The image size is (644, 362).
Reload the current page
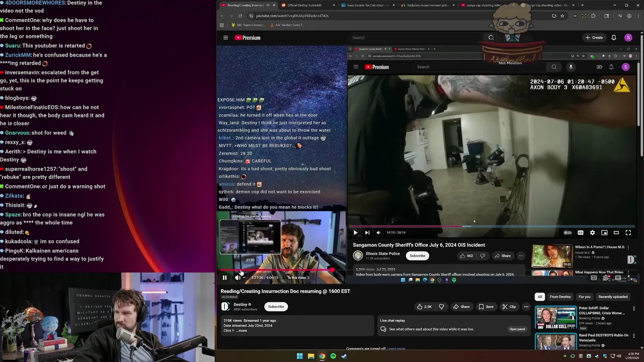pos(240,16)
